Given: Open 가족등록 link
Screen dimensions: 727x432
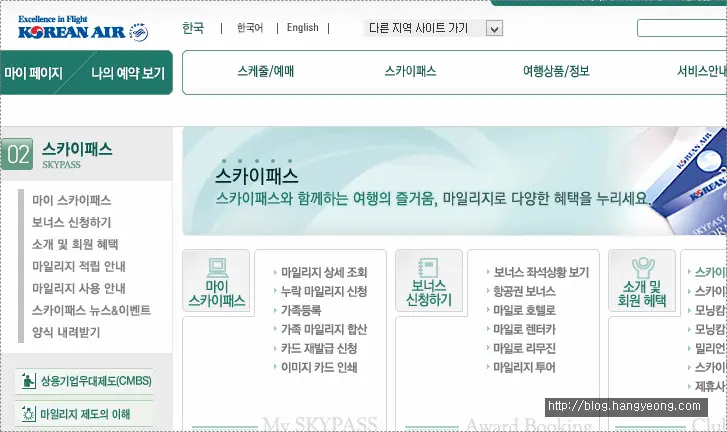Looking at the screenshot, I should point(301,310).
